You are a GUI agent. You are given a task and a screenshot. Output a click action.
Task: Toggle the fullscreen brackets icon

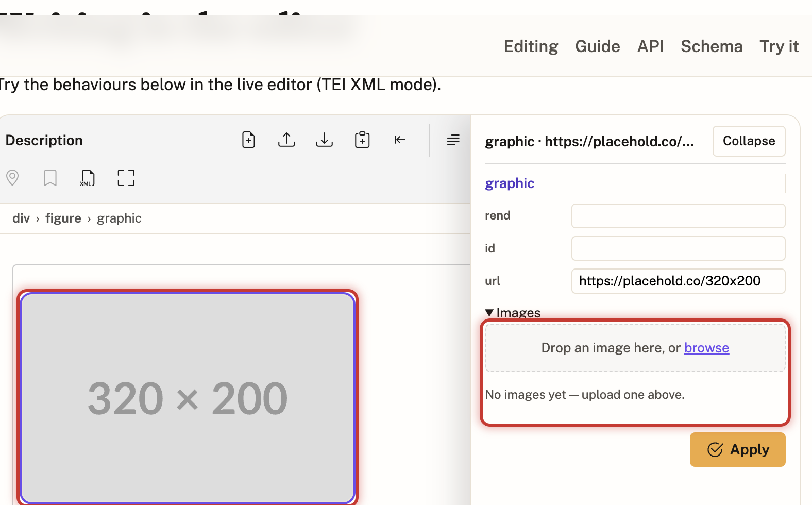pyautogui.click(x=126, y=178)
